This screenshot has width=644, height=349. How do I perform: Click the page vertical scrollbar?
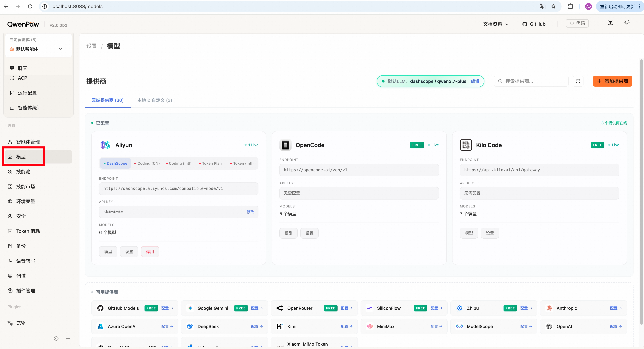click(641, 192)
